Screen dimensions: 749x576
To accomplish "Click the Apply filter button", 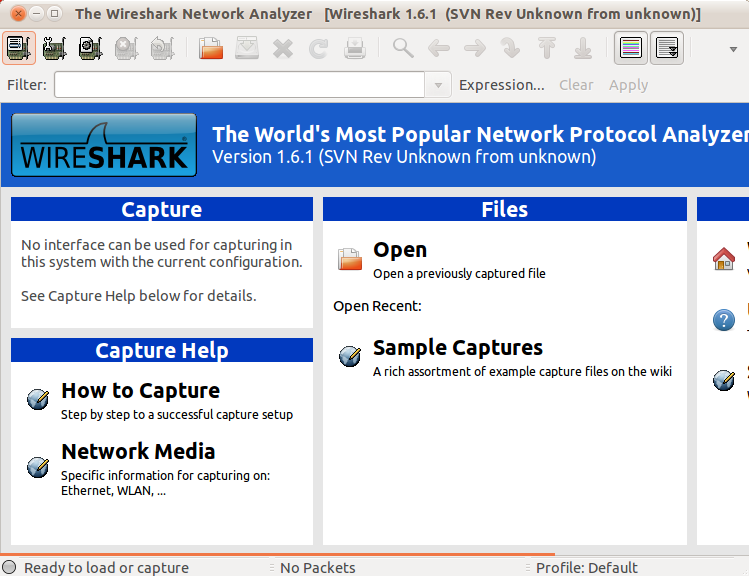I will tap(628, 85).
